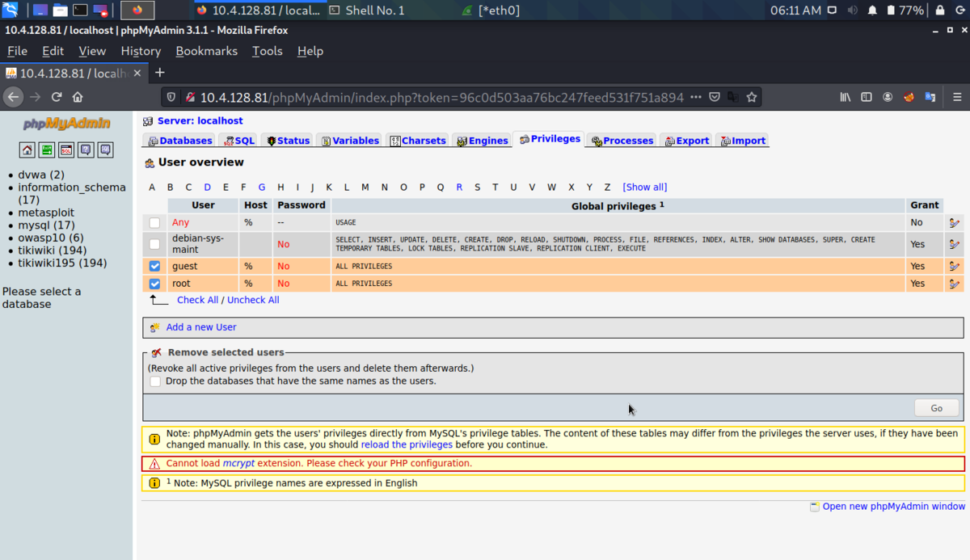Toggle Firefox sidebars icon
Screen dimensions: 970x560
pyautogui.click(x=867, y=97)
